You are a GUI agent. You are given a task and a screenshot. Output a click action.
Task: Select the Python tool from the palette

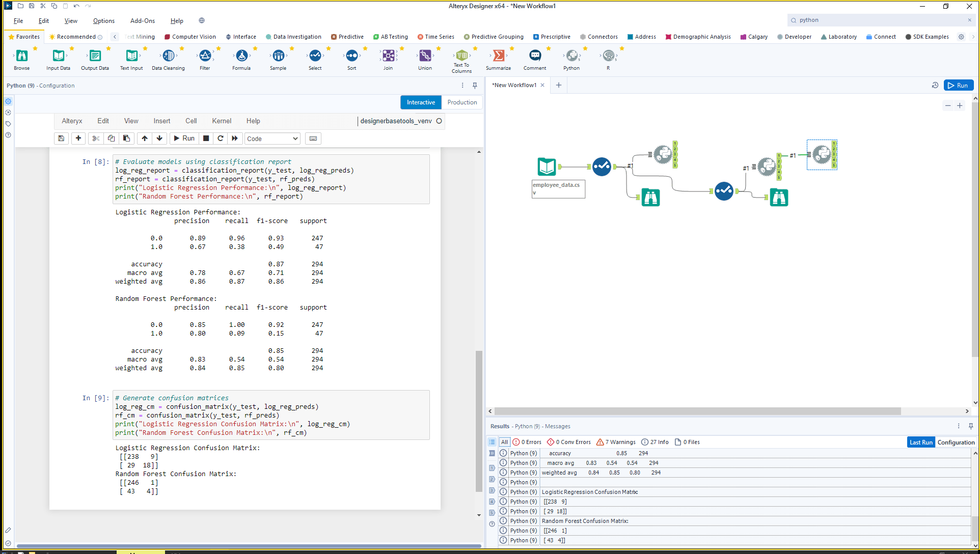tap(571, 57)
